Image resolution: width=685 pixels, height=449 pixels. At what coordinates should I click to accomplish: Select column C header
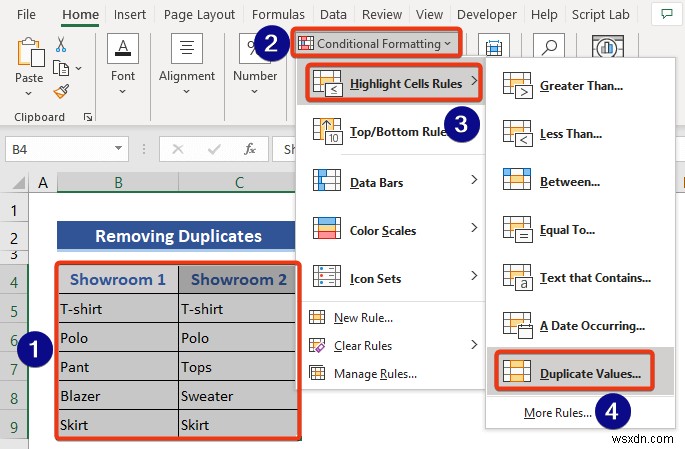pyautogui.click(x=237, y=182)
